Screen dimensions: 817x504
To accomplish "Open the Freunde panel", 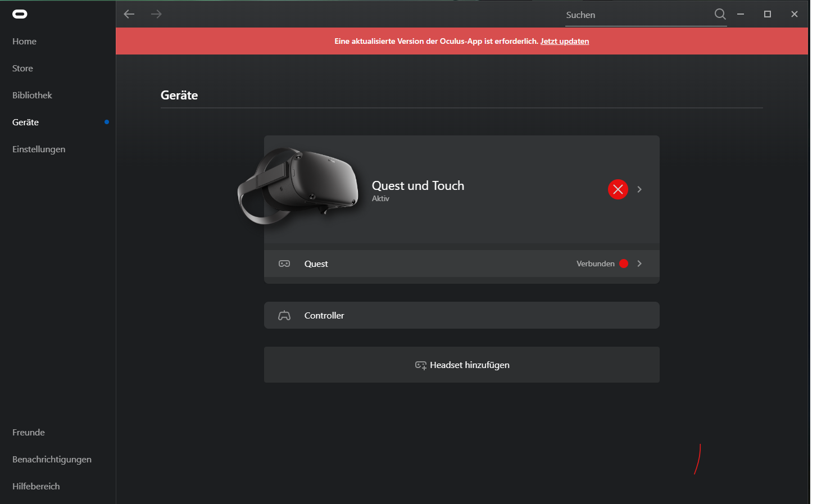I will click(29, 432).
